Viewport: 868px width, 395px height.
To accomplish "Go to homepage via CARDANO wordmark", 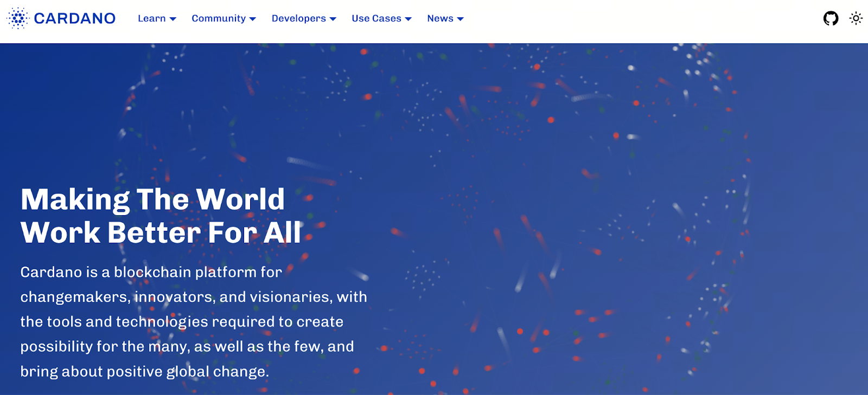I will 75,18.
